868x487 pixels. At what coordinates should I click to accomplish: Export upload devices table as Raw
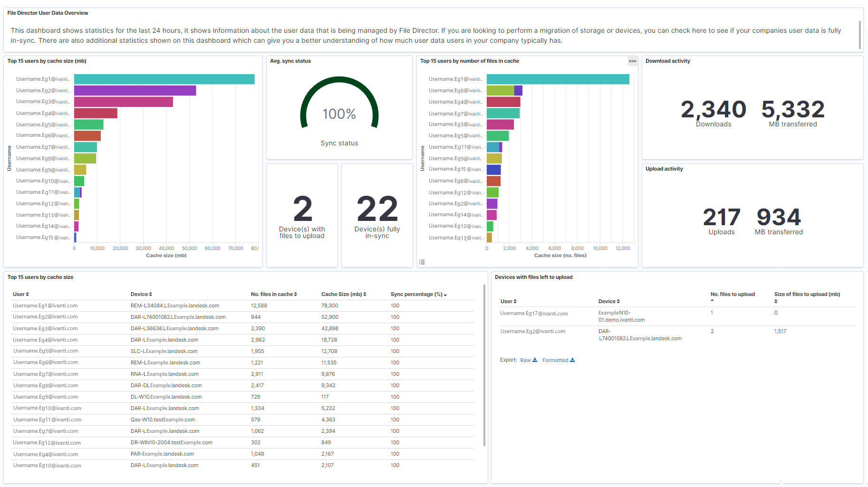click(x=528, y=360)
